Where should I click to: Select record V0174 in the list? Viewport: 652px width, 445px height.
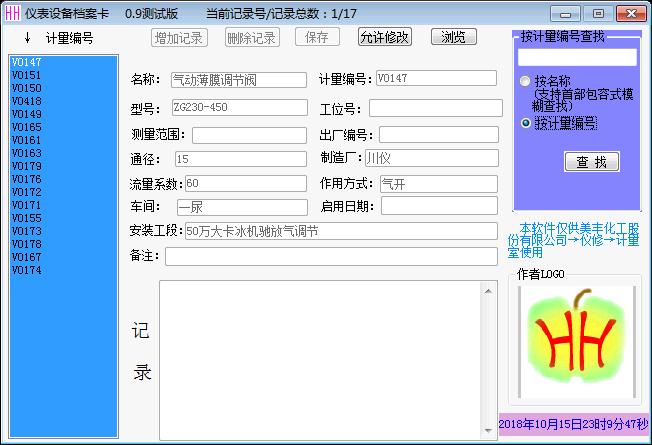click(x=63, y=270)
